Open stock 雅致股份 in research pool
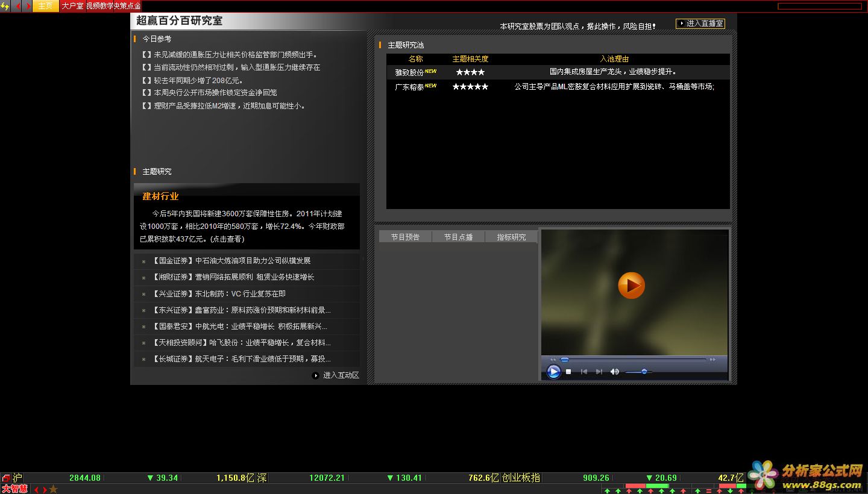 [x=409, y=72]
